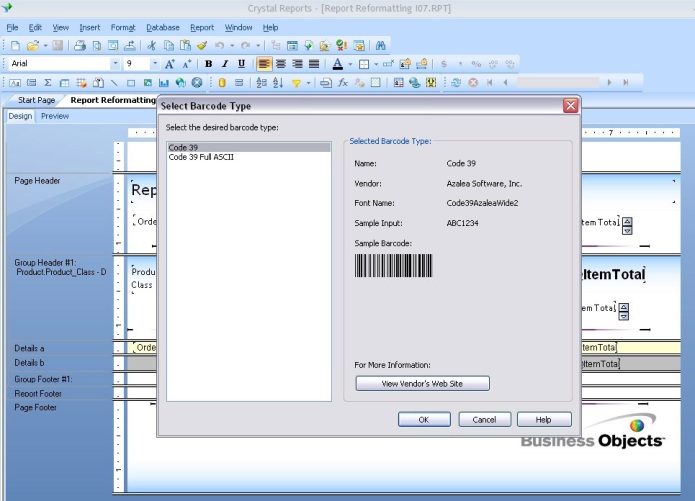Image resolution: width=695 pixels, height=501 pixels.
Task: Open the font size 9 dropdown
Action: click(155, 64)
